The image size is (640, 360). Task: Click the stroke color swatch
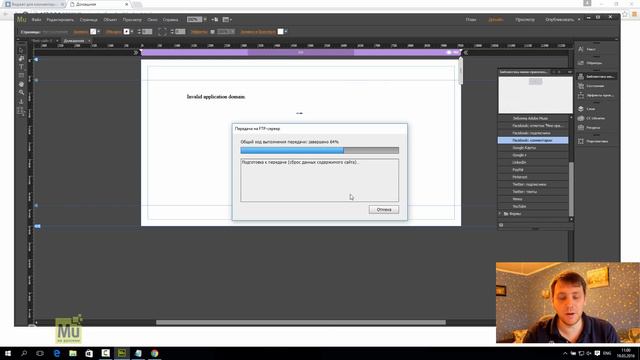127,31
